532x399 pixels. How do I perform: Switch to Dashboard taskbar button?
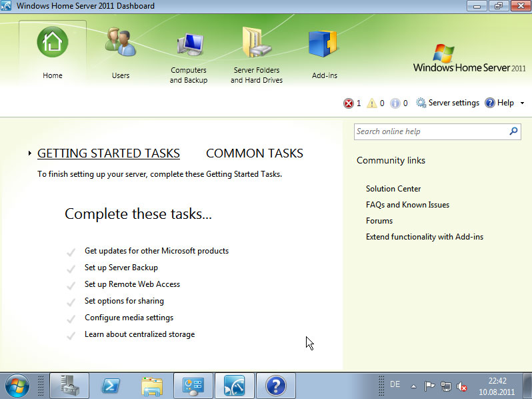pyautogui.click(x=235, y=386)
